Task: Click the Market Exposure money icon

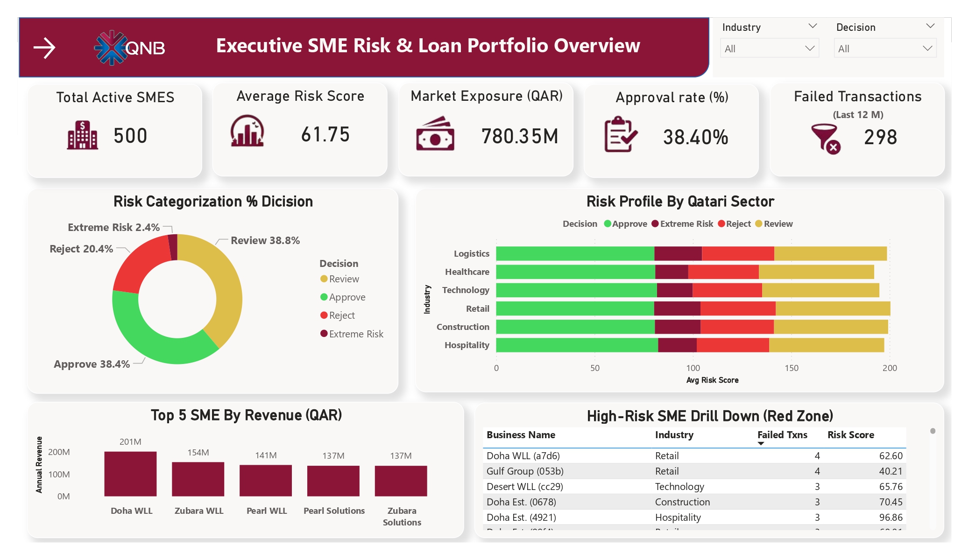Action: point(435,134)
